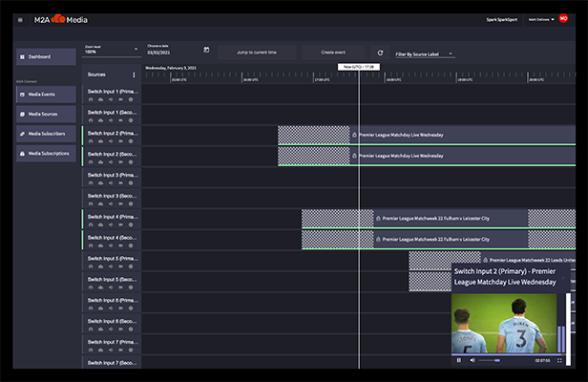This screenshot has height=382, width=588.
Task: Click the Create event button
Action: coord(334,53)
